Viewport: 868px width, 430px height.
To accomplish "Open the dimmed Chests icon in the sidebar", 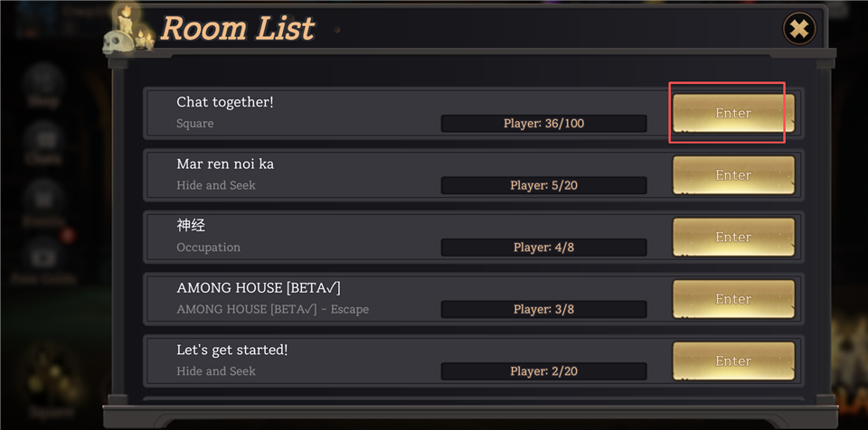I will point(43,145).
